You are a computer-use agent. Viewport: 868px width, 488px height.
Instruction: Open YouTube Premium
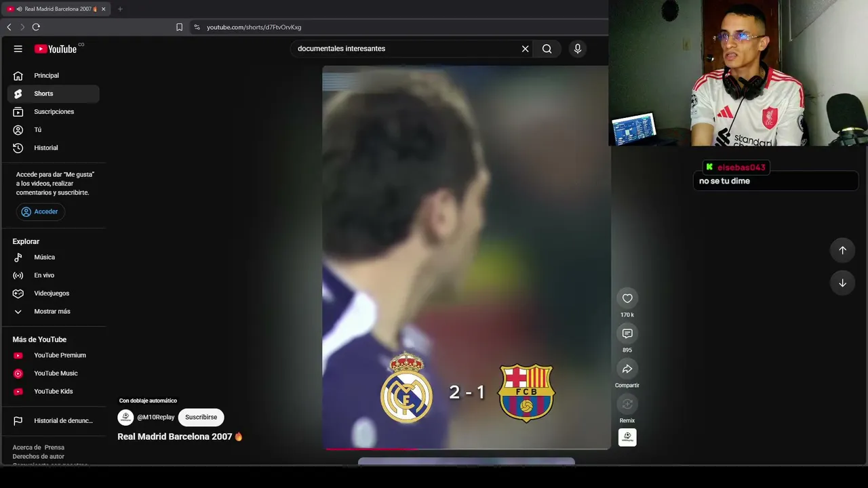point(54,355)
